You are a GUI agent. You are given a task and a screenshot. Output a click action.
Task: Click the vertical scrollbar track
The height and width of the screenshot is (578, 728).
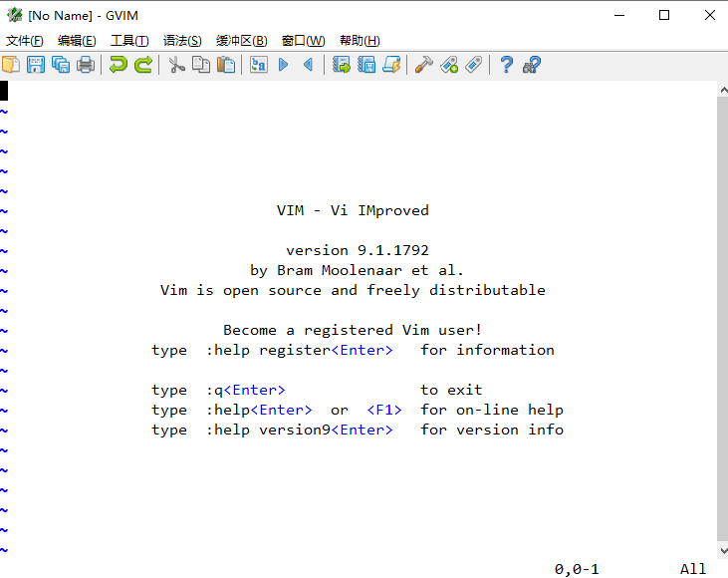click(x=723, y=321)
